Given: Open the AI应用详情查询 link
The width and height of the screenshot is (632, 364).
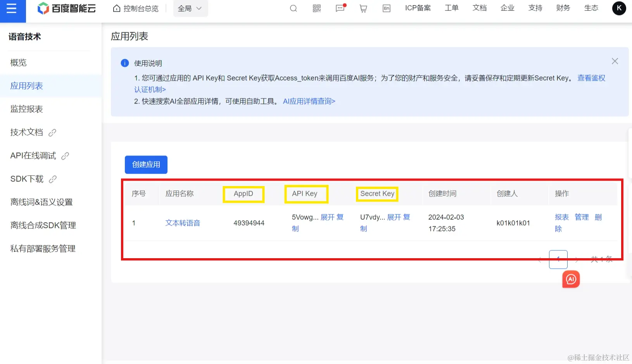Looking at the screenshot, I should 309,102.
